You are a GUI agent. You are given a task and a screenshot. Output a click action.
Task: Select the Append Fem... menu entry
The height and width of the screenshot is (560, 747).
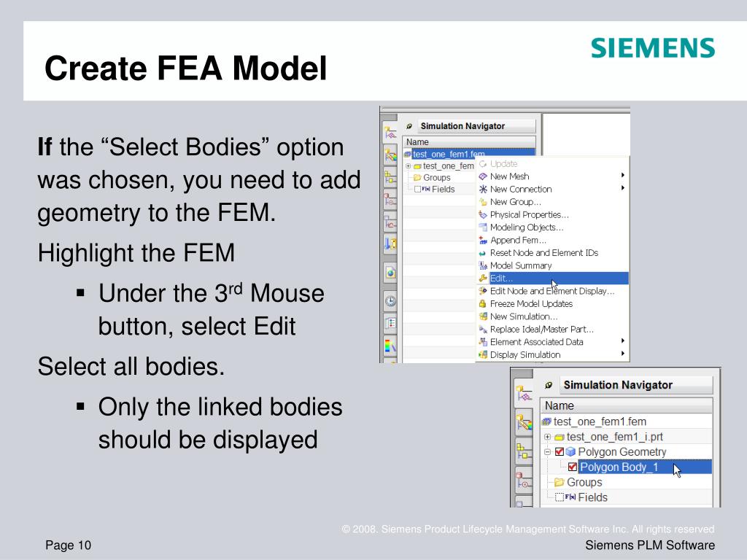(553, 240)
